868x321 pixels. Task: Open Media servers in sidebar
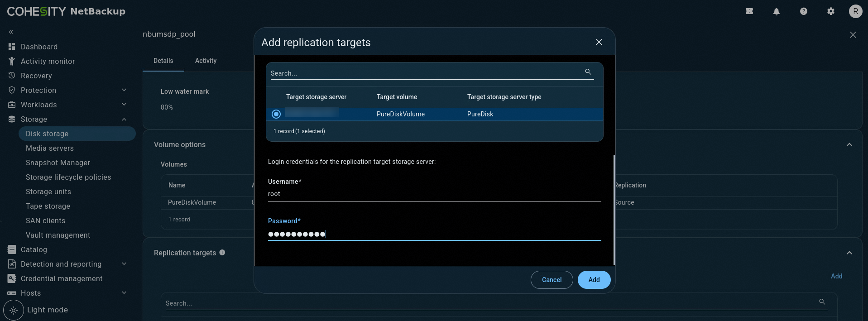[50, 148]
